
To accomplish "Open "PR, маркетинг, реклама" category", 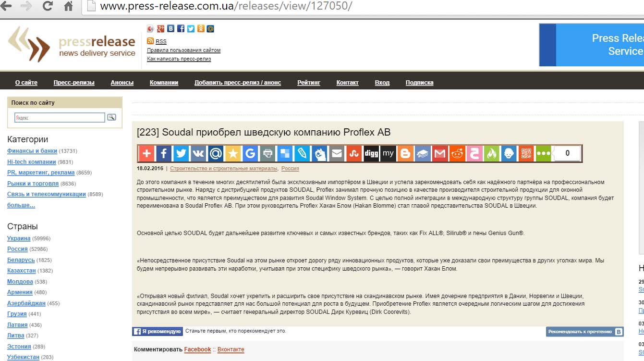I will click(41, 173).
